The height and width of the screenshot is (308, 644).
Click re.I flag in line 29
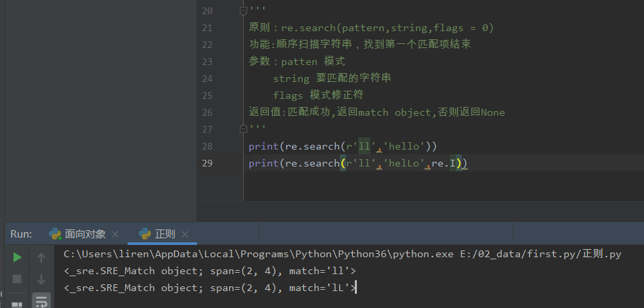pyautogui.click(x=444, y=163)
